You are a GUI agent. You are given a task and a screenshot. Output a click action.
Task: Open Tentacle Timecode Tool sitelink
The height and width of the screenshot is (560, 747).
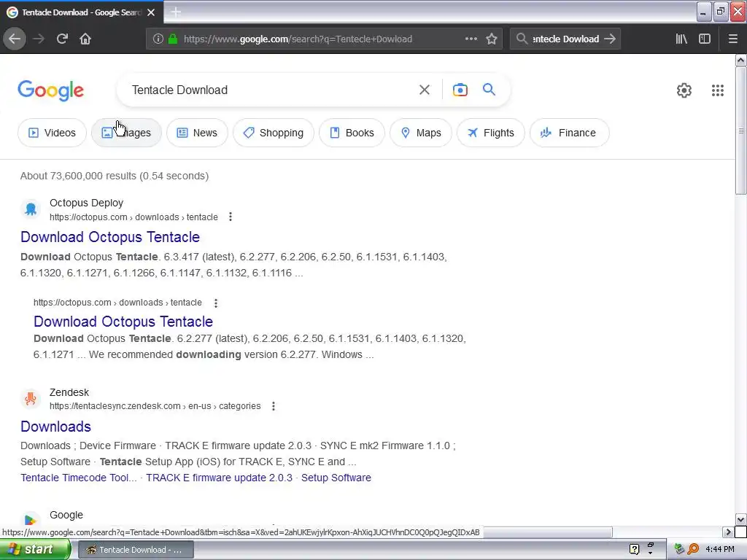79,478
